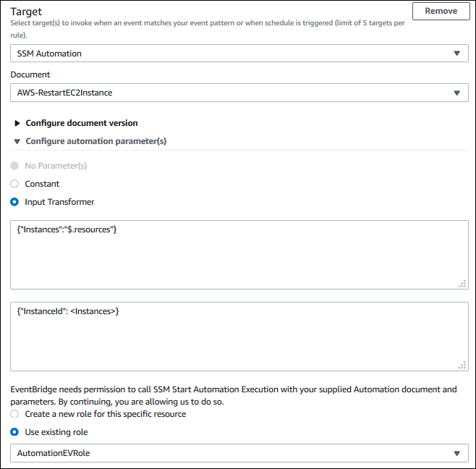Select the Constant radio option
The height and width of the screenshot is (469, 476).
pyautogui.click(x=14, y=184)
